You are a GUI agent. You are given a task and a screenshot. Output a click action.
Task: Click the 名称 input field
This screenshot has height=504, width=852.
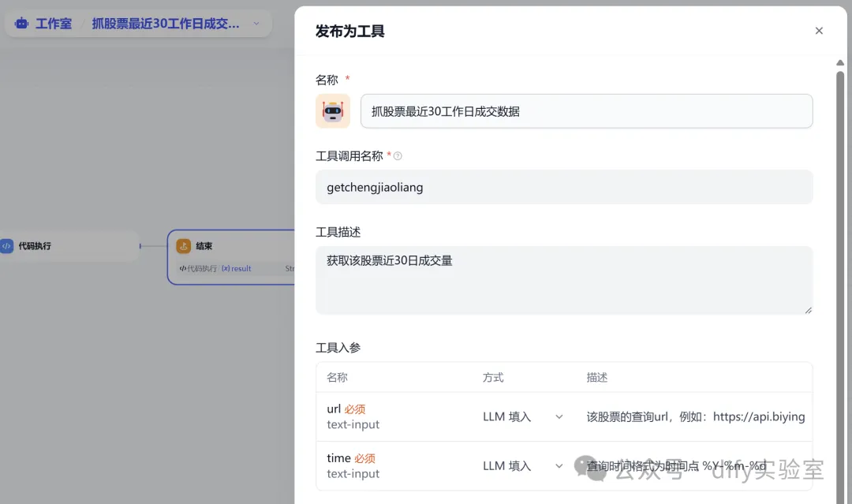tap(586, 111)
